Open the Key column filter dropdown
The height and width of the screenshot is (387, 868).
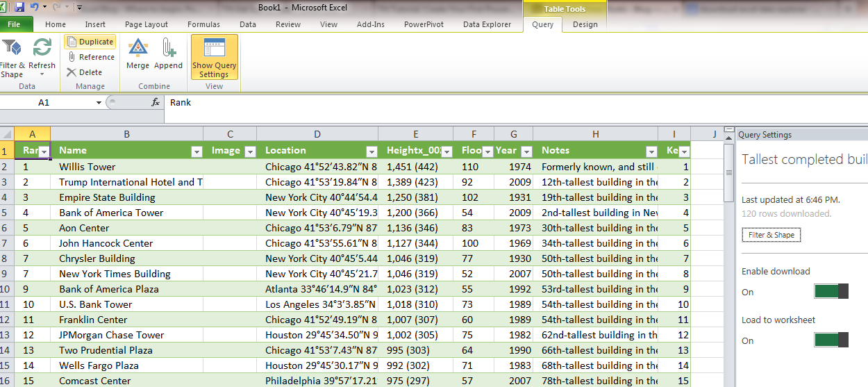(684, 151)
